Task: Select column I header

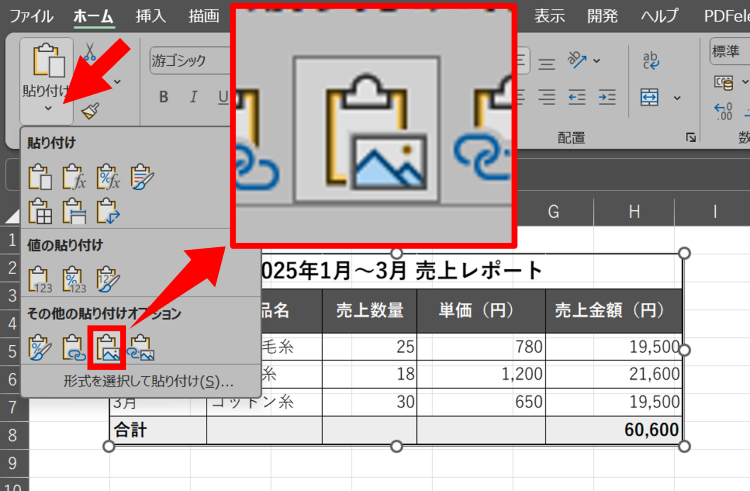Action: [715, 211]
